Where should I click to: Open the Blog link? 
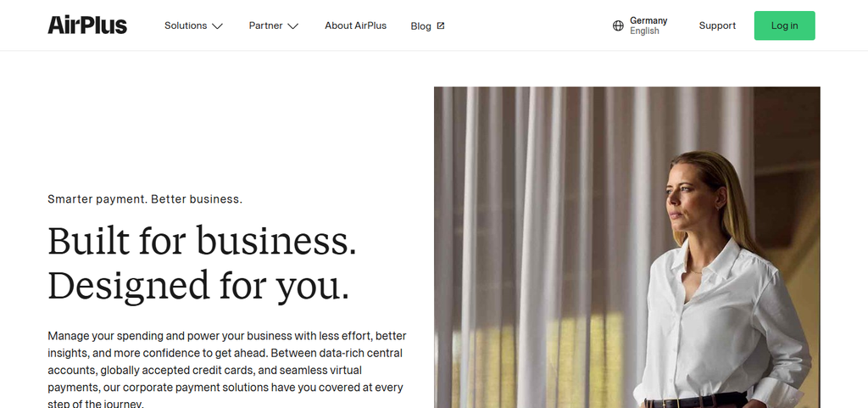[420, 26]
